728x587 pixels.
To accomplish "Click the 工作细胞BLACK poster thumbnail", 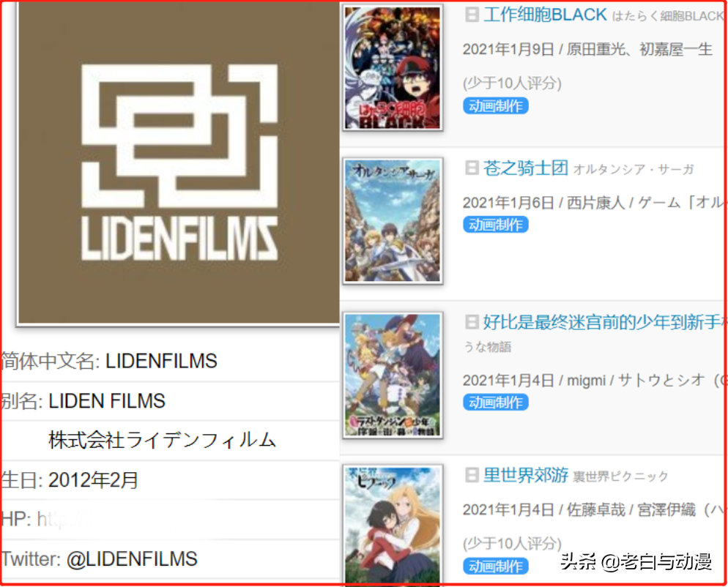I will tap(393, 68).
